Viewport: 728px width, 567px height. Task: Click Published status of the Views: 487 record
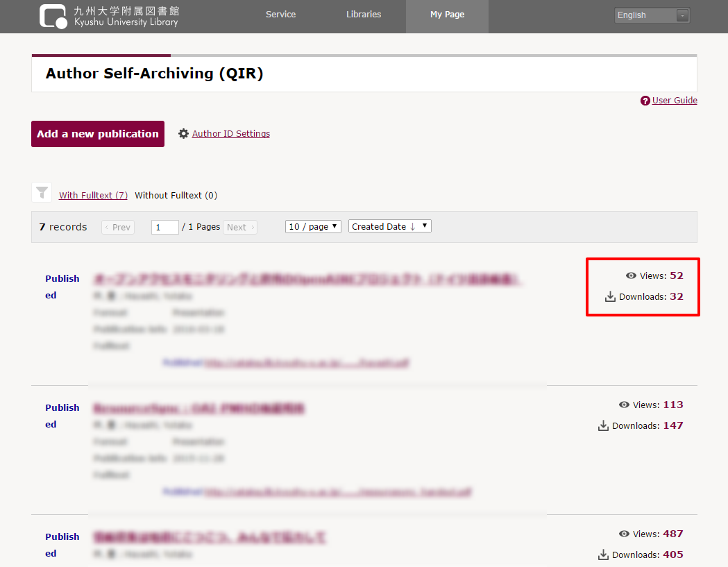point(62,545)
